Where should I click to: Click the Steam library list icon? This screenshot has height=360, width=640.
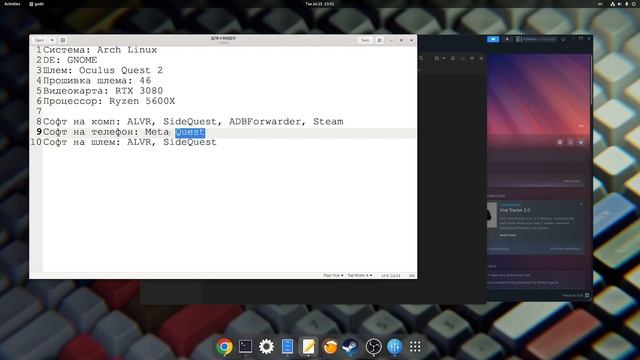453,58
